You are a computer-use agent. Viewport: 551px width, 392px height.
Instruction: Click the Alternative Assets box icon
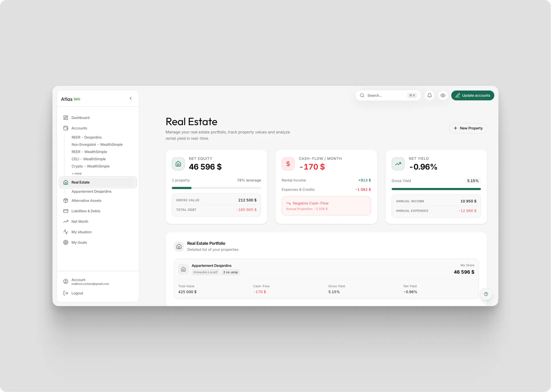66,201
